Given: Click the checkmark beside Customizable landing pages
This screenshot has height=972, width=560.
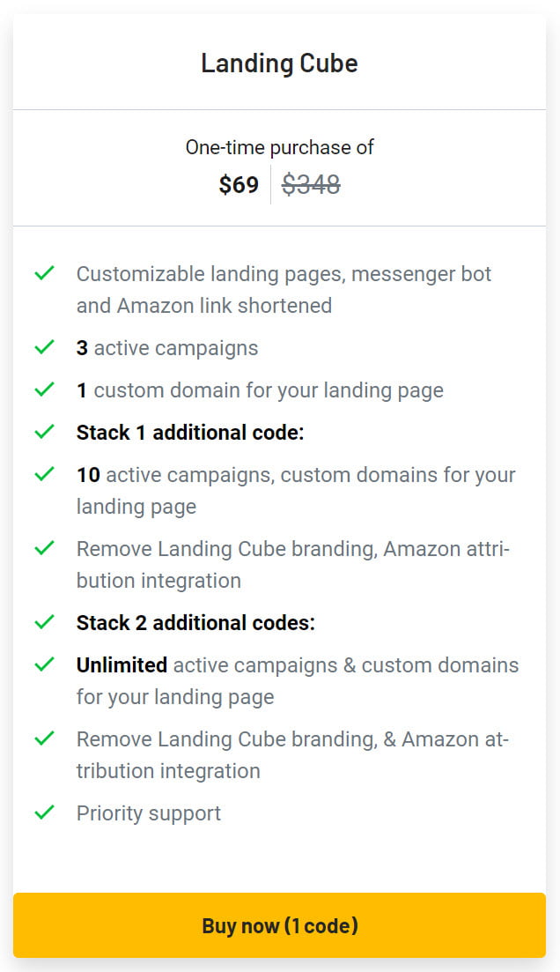Looking at the screenshot, I should pos(43,273).
